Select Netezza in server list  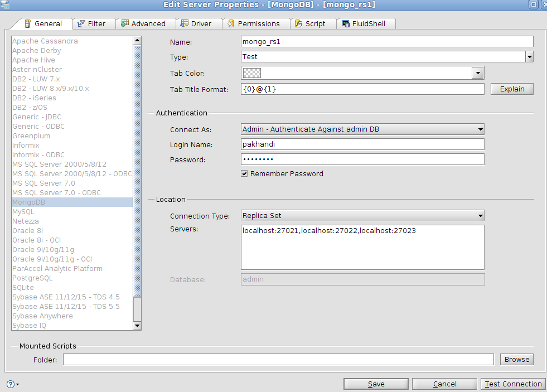pos(72,221)
